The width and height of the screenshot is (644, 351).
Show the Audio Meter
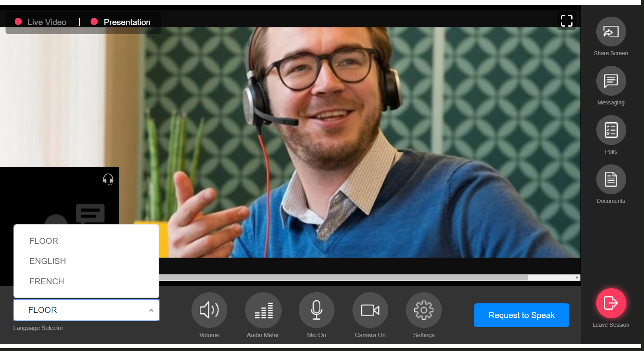click(x=263, y=310)
